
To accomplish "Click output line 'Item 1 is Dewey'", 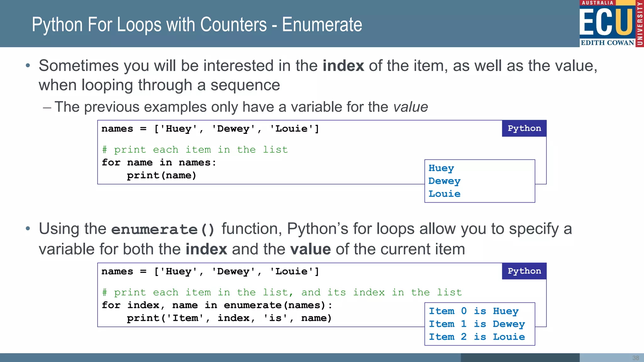I will (x=477, y=324).
